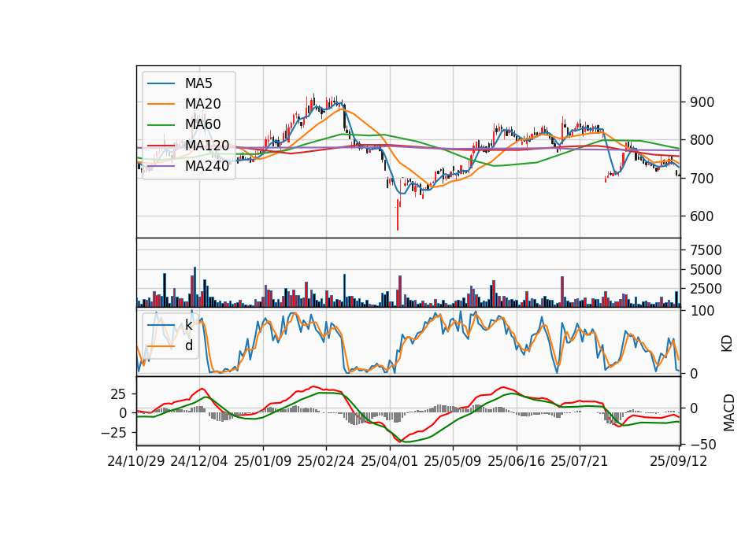Click the MA20 legend label
This screenshot has height=543, width=756.
(202, 104)
